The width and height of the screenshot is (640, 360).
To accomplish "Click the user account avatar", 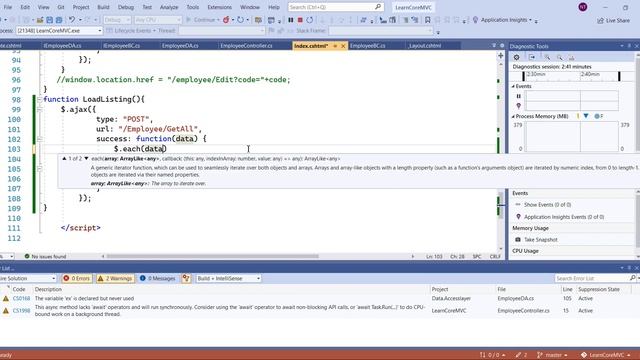I will pos(583,7).
